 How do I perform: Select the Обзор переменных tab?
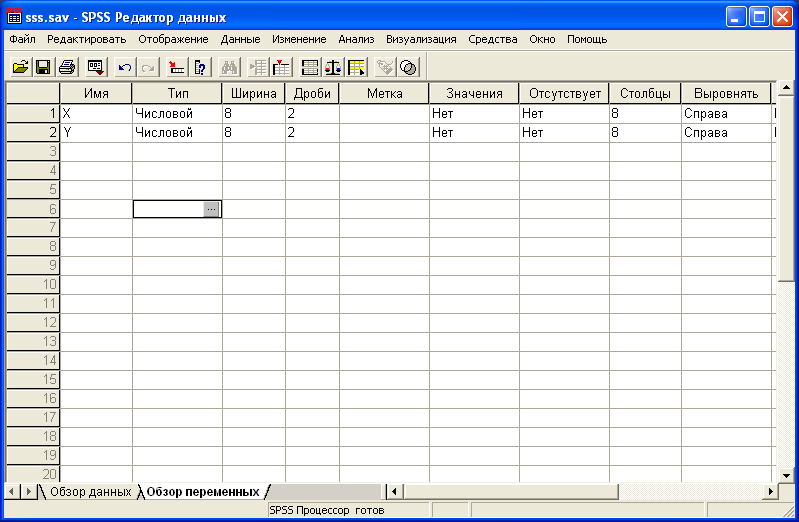[x=203, y=492]
